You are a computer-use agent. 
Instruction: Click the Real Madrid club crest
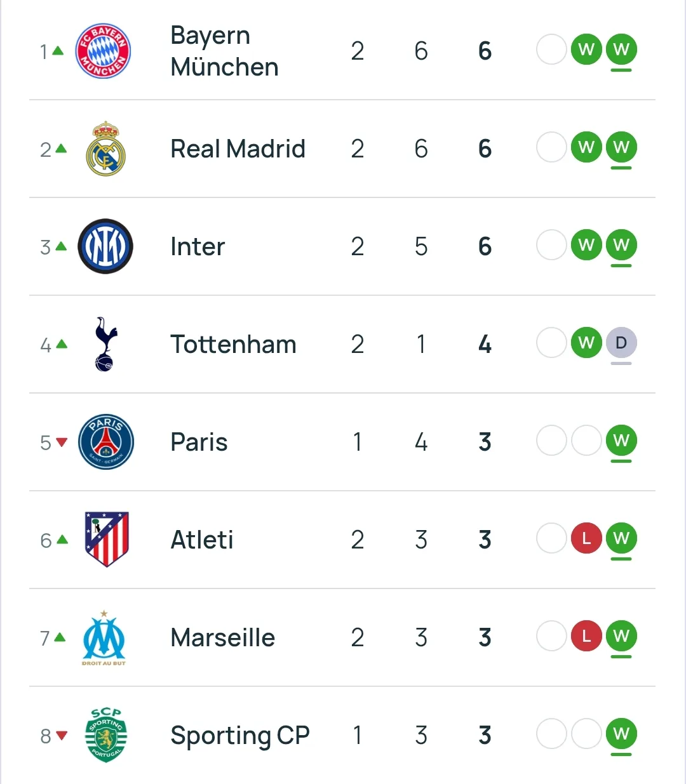[x=105, y=149]
